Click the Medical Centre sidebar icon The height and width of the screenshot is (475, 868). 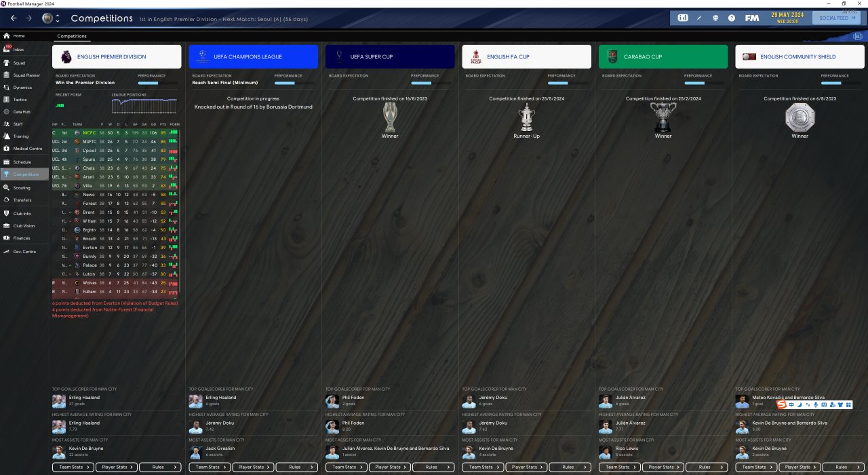[x=7, y=149]
